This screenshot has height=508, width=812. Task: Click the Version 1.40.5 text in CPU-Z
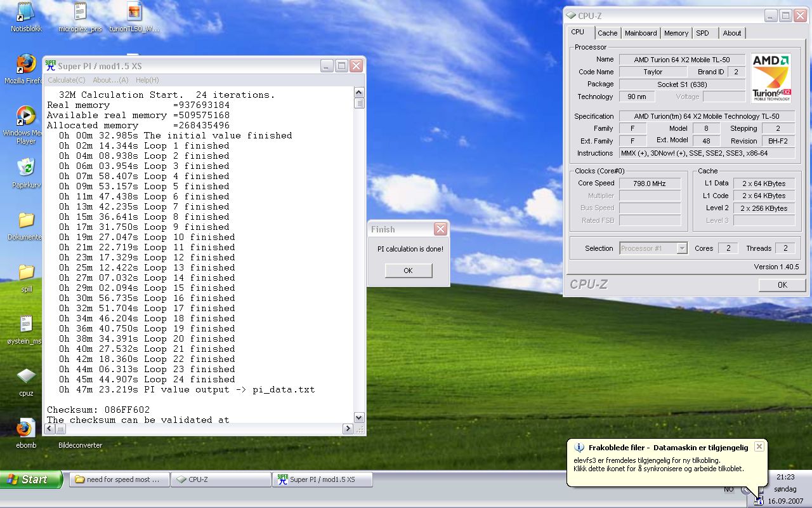pos(776,267)
